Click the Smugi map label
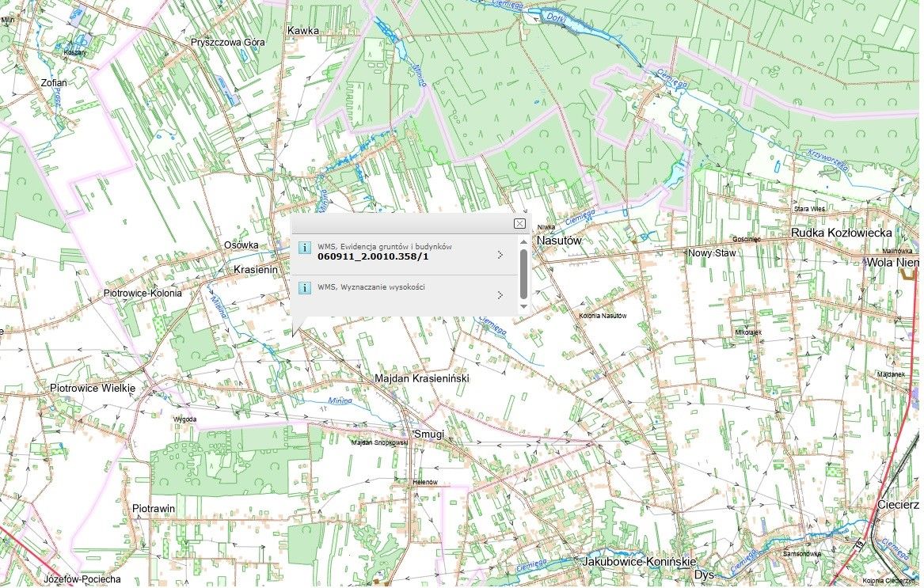The height and width of the screenshot is (588, 924). click(429, 434)
